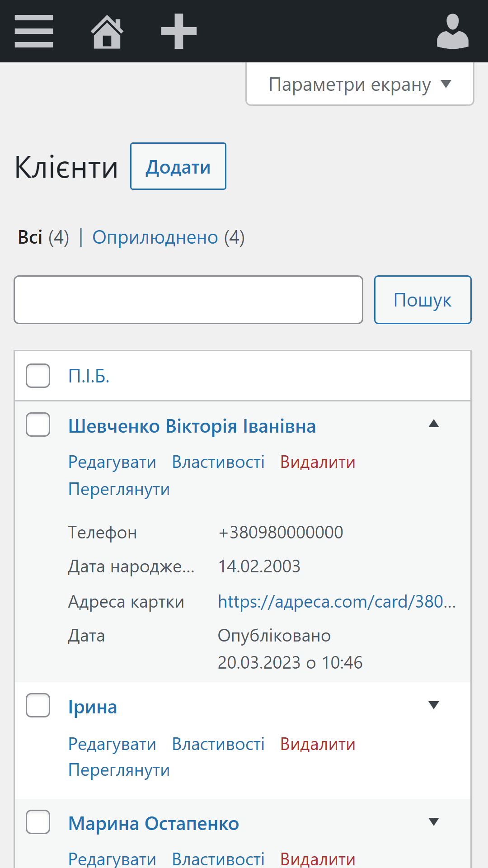Check the Шевченко Вікторія Іванівна row checkbox
The image size is (488, 868).
pos(38,425)
